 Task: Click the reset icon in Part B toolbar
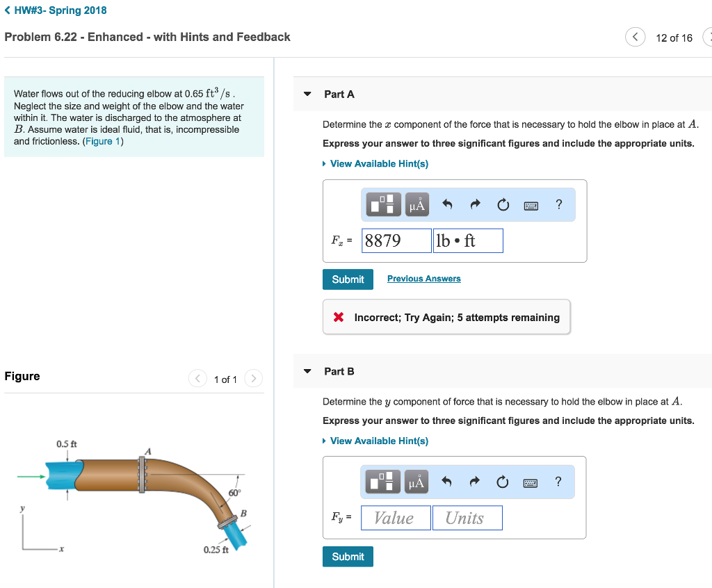[503, 482]
